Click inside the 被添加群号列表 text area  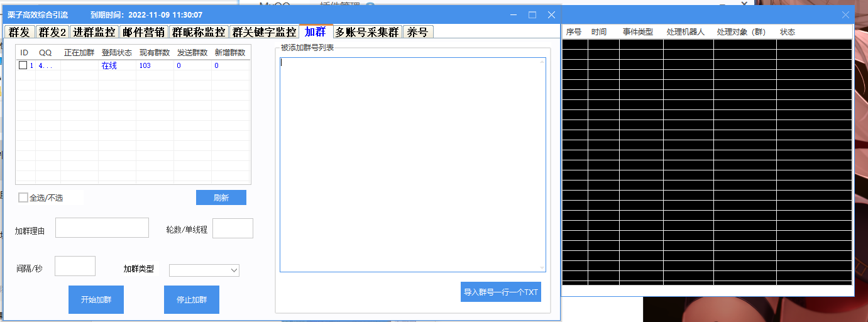coord(413,165)
